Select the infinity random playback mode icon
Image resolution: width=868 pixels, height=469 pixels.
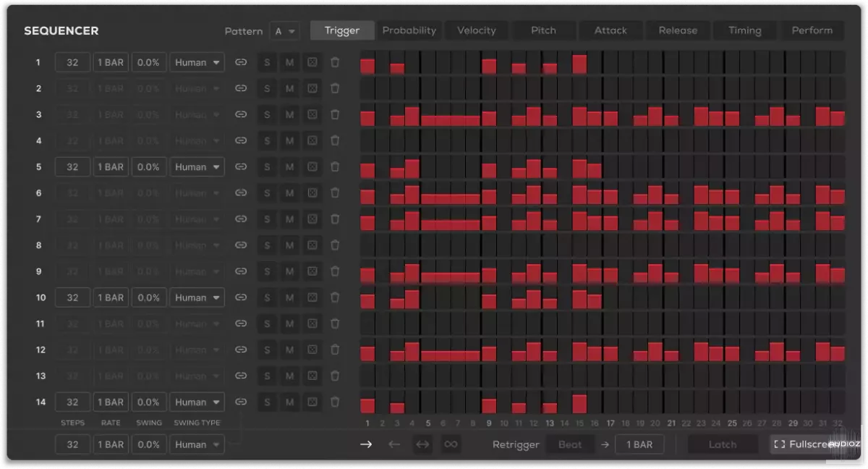(451, 444)
